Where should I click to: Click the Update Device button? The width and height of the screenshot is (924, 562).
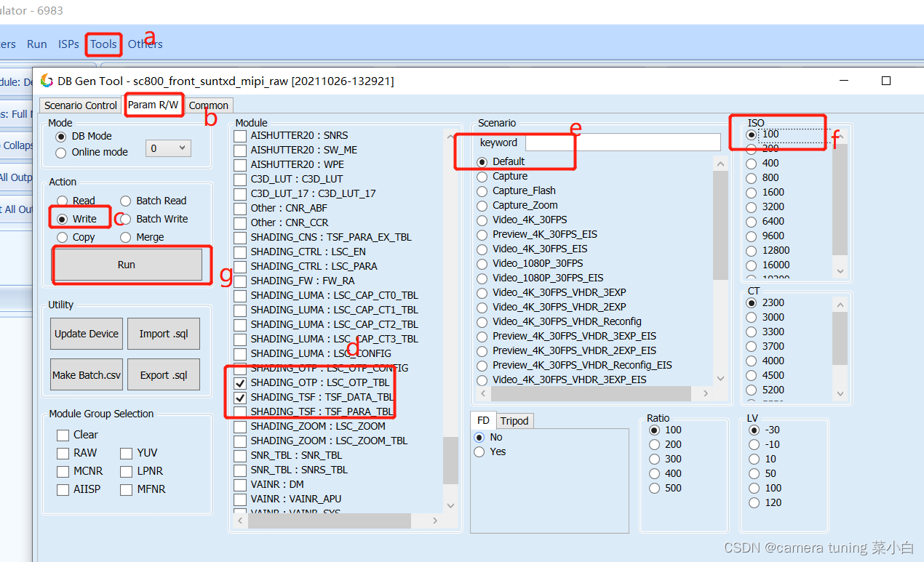(86, 333)
